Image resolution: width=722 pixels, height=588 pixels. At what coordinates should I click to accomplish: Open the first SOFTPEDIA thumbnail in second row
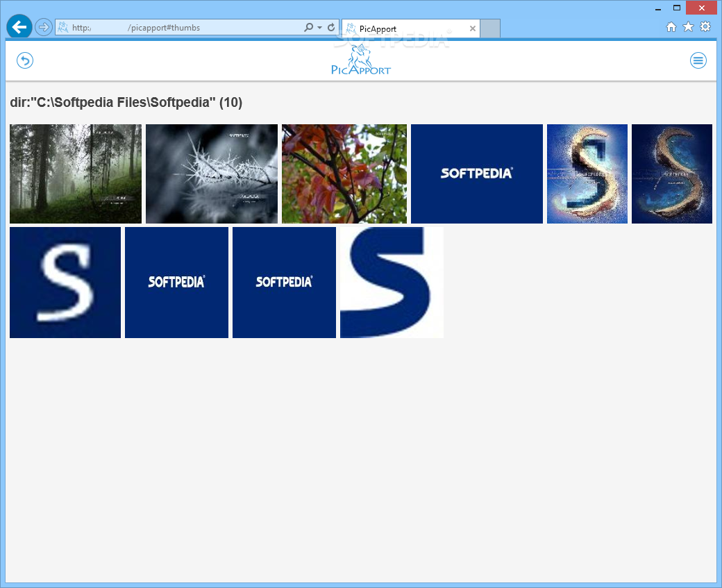(176, 283)
